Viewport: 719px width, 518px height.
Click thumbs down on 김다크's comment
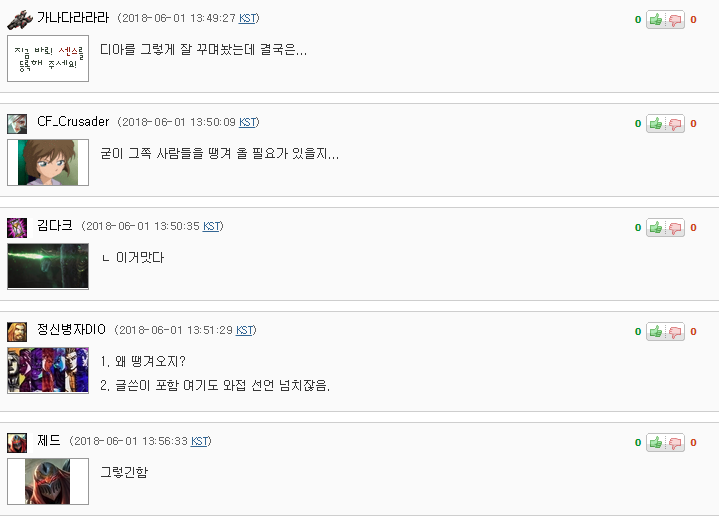pos(675,227)
